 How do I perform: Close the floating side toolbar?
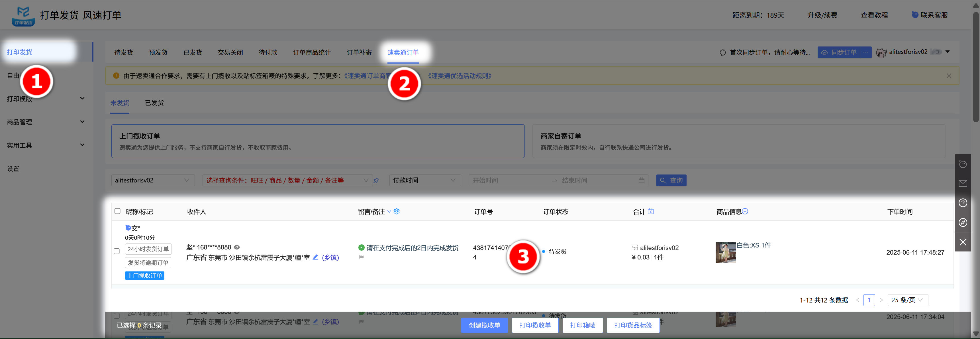pyautogui.click(x=963, y=242)
